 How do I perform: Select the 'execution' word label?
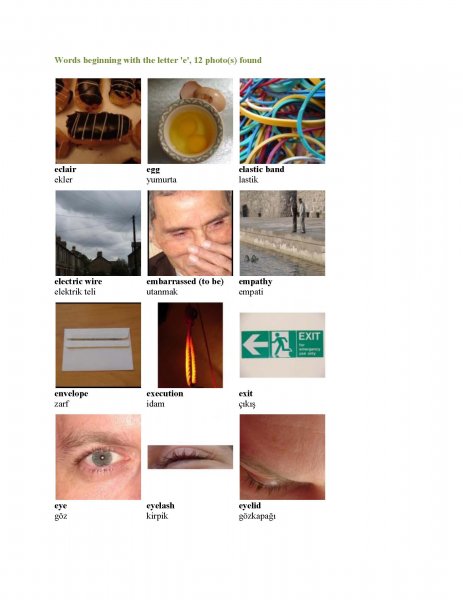(x=165, y=393)
